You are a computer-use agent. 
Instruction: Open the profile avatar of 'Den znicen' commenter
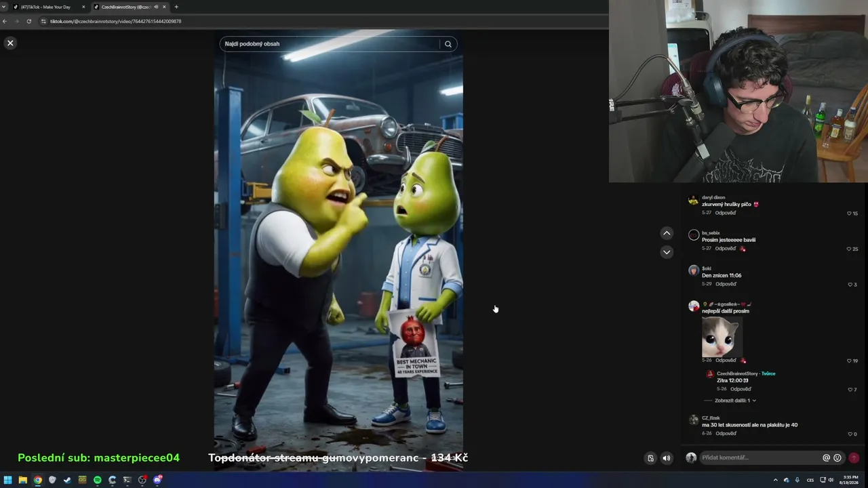[x=693, y=270]
